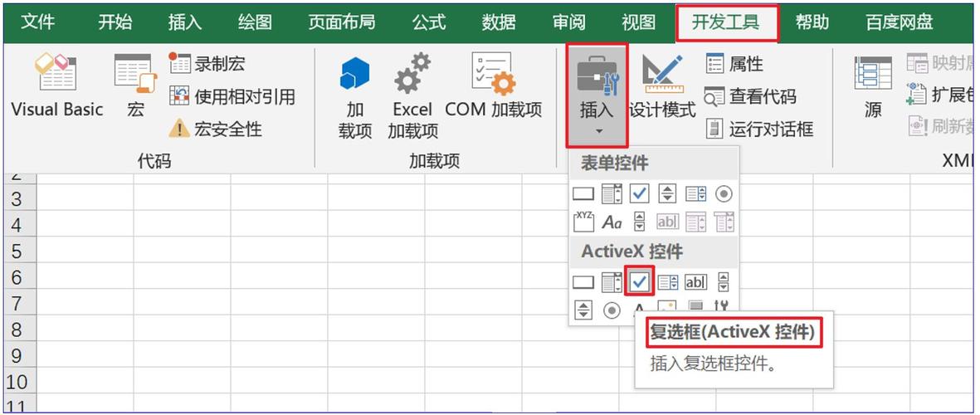Switch to the 页面布局 tab
The image size is (980, 415).
[342, 23]
